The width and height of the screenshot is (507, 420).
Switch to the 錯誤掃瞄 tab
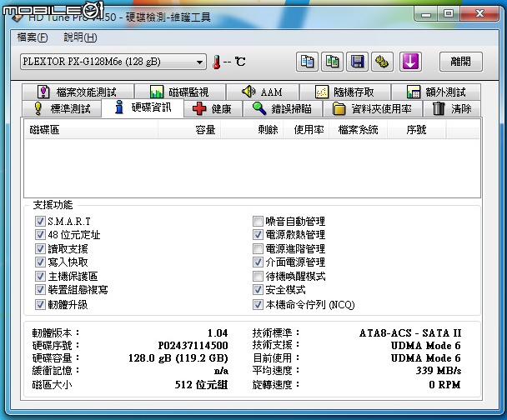(283, 108)
